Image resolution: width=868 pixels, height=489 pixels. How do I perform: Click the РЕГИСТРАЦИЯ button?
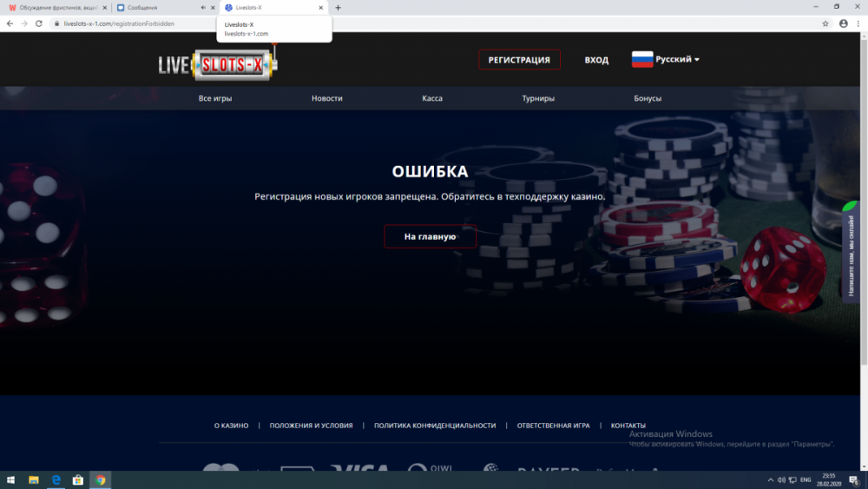(519, 60)
